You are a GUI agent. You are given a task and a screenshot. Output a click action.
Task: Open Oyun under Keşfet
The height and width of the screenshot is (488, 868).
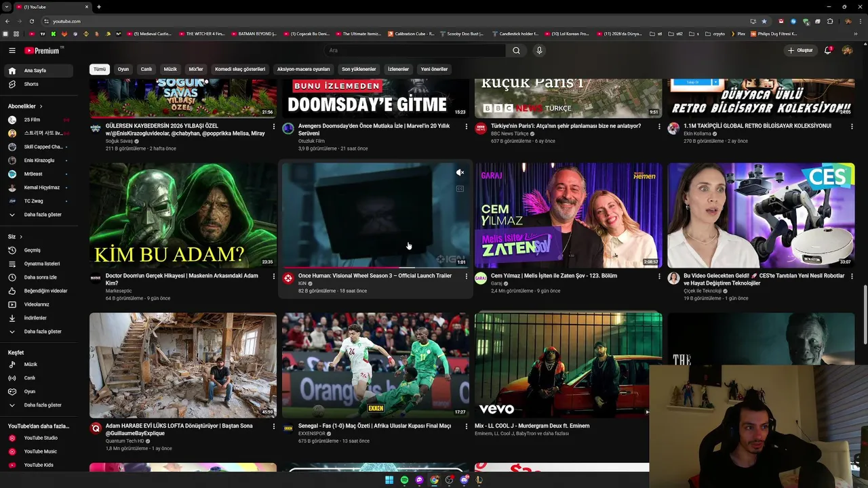click(x=41, y=391)
